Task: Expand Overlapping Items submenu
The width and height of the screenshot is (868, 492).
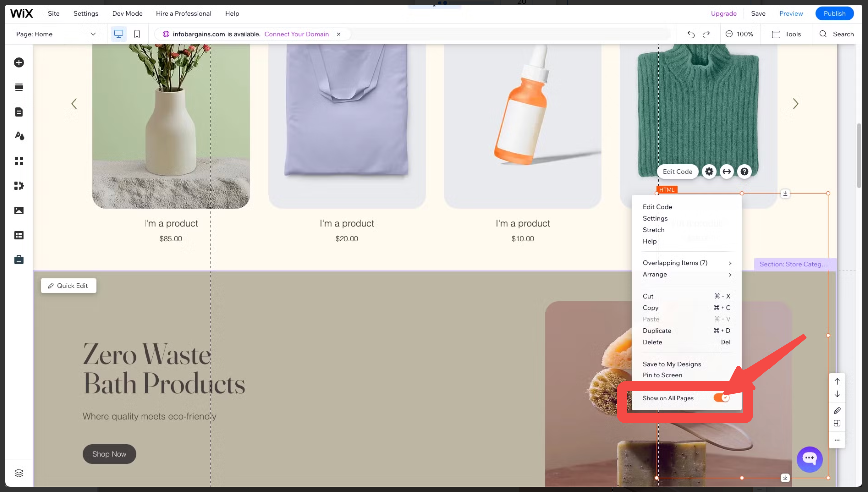Action: point(687,263)
